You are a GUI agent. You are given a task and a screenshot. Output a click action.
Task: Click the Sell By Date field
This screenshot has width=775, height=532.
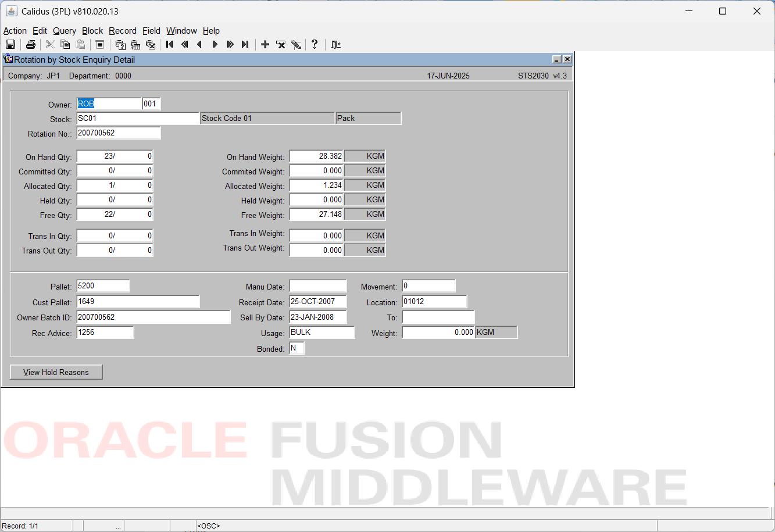pyautogui.click(x=318, y=317)
